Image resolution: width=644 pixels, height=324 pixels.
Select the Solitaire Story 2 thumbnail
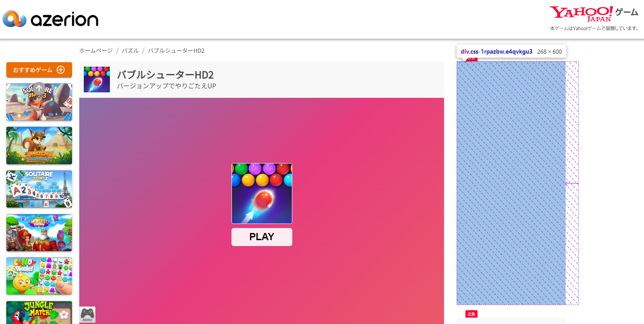(39, 189)
